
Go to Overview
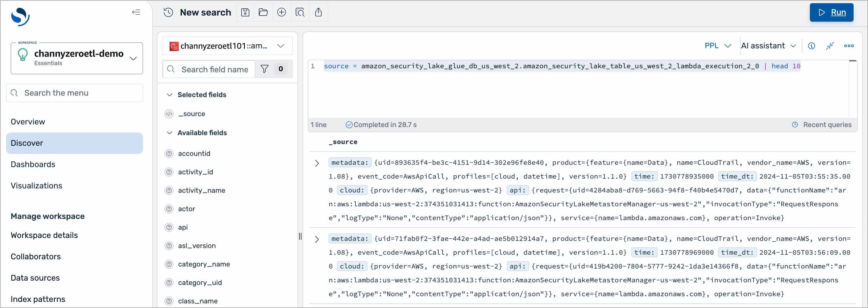coord(28,122)
